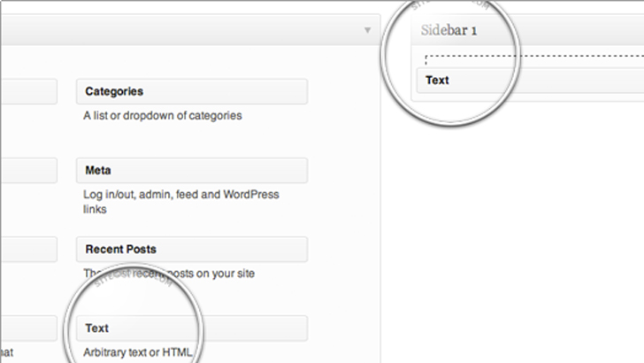The width and height of the screenshot is (644, 363).
Task: Select the cut-off widget left of Categories
Action: (x=28, y=91)
